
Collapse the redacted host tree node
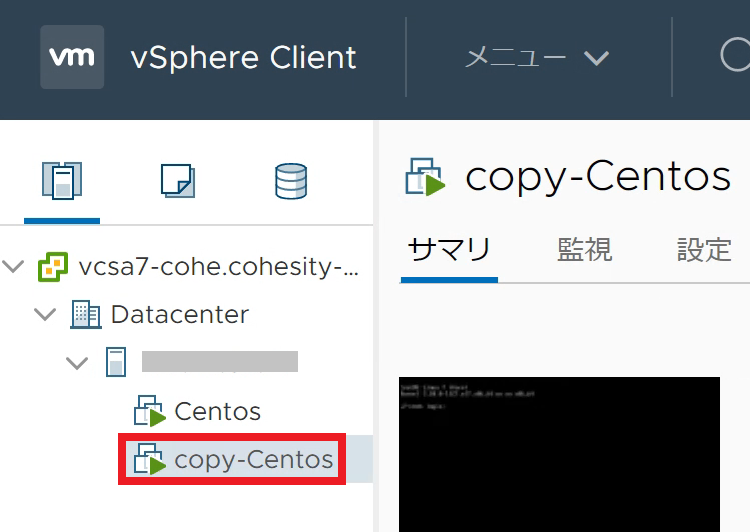pos(77,363)
